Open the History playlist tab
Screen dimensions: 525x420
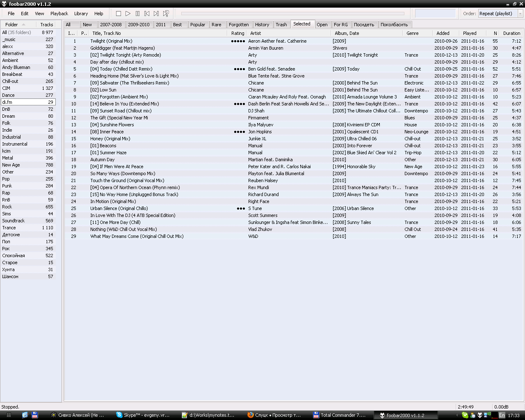(x=262, y=25)
